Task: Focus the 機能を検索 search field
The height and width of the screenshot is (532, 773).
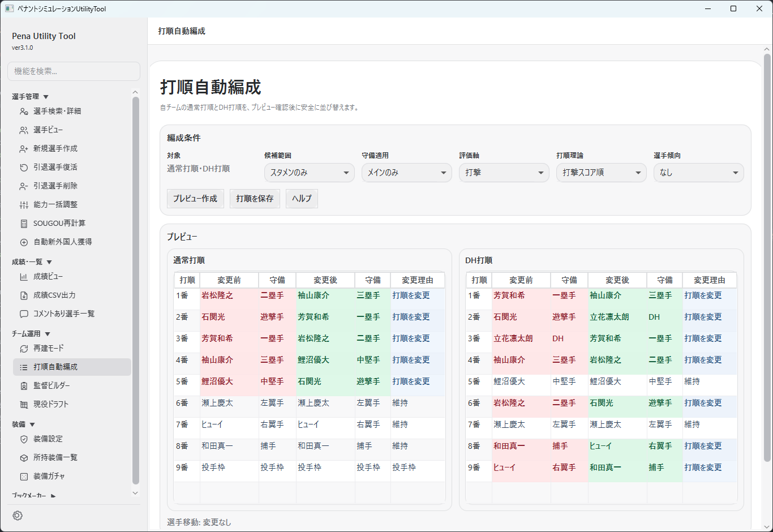Action: [x=74, y=71]
